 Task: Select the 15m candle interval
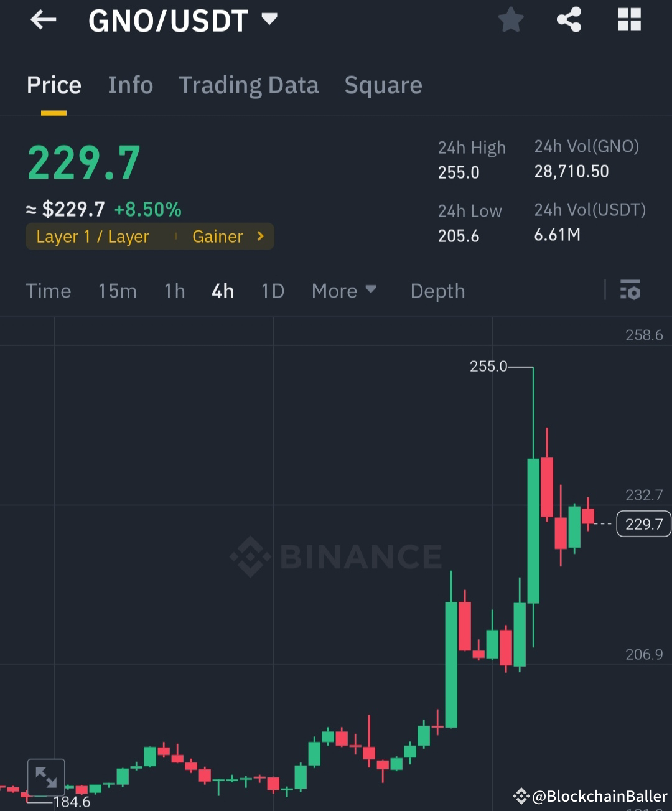coord(117,291)
